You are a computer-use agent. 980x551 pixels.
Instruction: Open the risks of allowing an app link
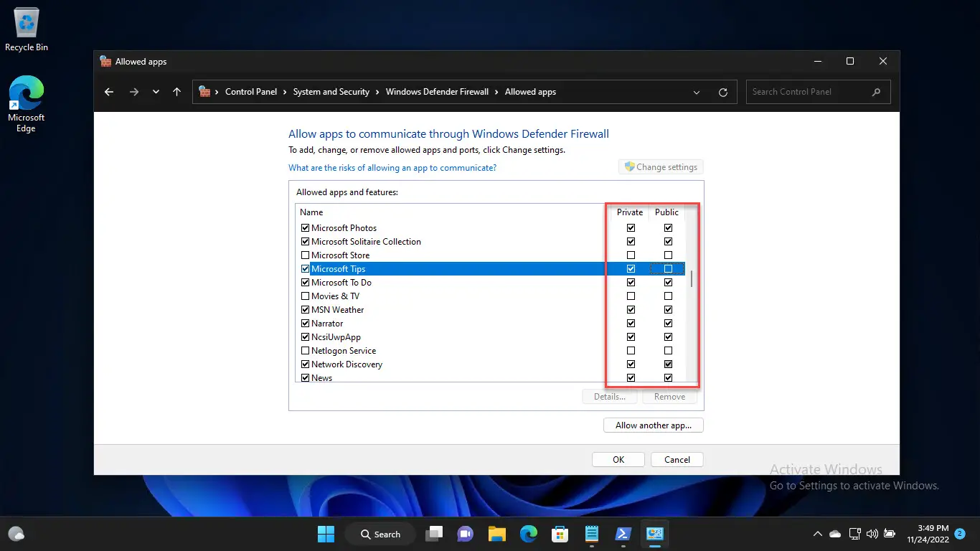(x=392, y=168)
